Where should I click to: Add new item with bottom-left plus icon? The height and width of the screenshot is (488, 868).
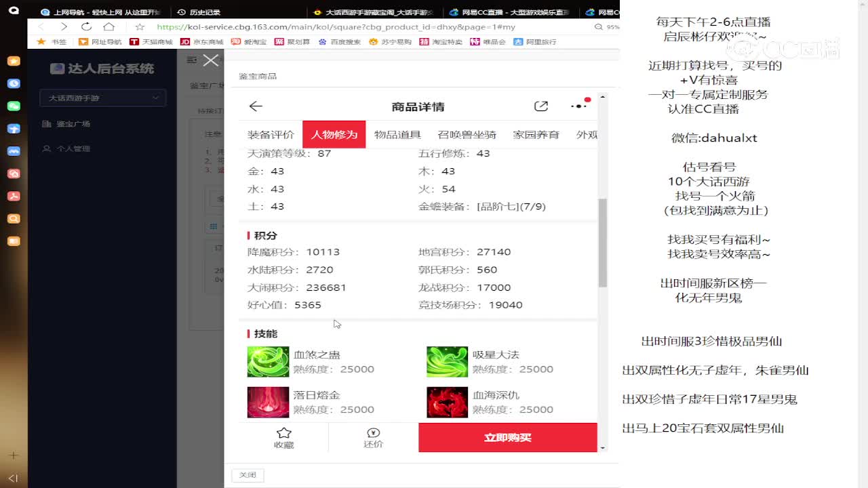point(13,455)
